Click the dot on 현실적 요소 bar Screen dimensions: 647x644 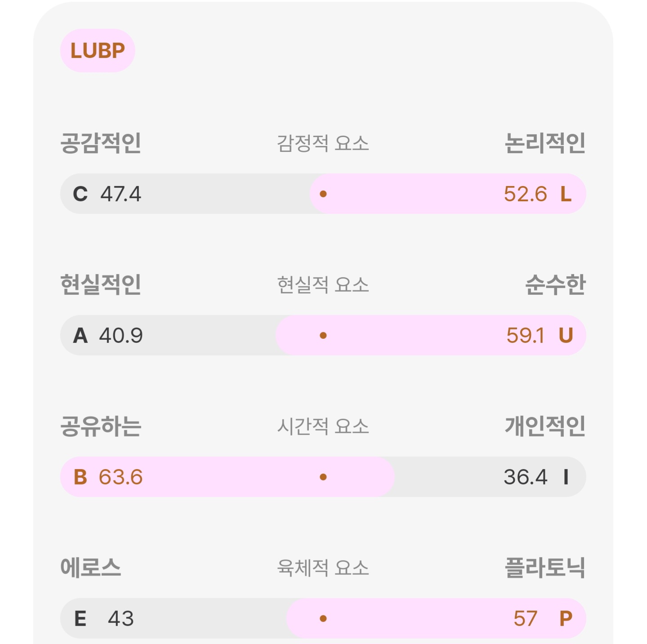click(x=323, y=336)
